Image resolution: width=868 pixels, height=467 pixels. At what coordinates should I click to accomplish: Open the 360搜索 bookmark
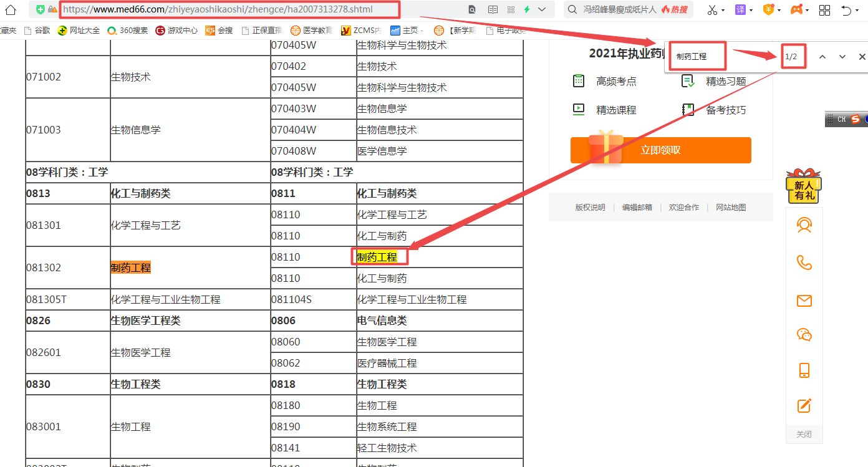(x=128, y=30)
